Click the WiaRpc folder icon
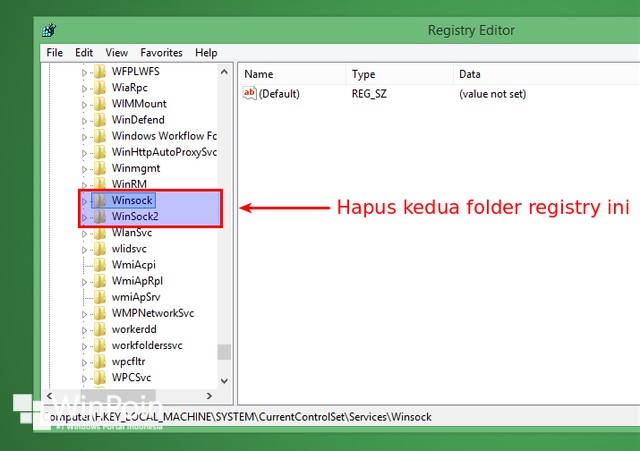The height and width of the screenshot is (451, 640). coord(100,87)
